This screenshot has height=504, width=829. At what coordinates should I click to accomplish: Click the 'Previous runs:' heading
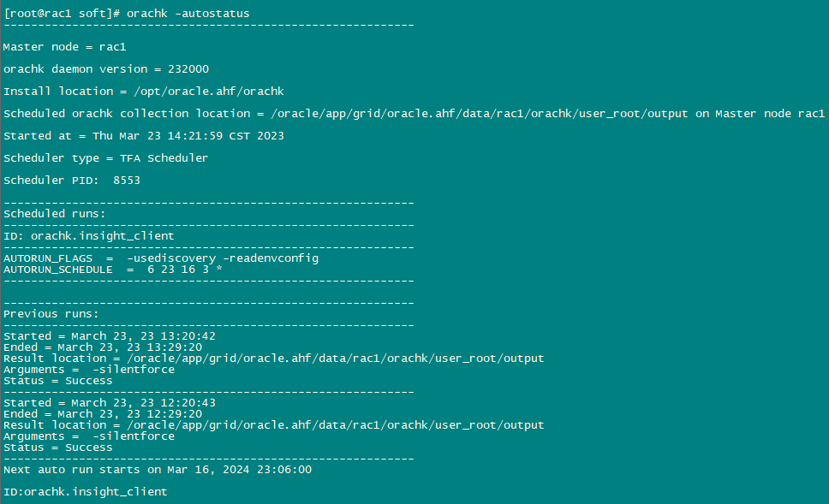pos(51,314)
